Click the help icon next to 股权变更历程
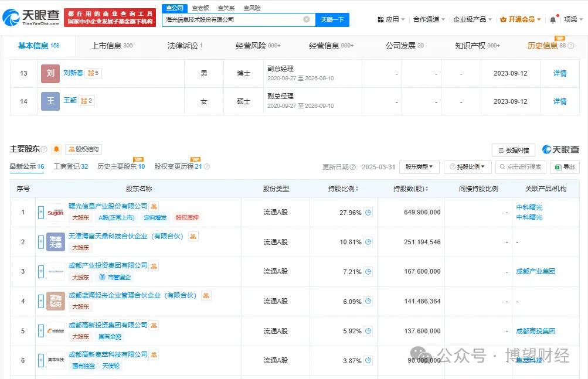Image resolution: width=588 pixels, height=379 pixels. point(206,167)
